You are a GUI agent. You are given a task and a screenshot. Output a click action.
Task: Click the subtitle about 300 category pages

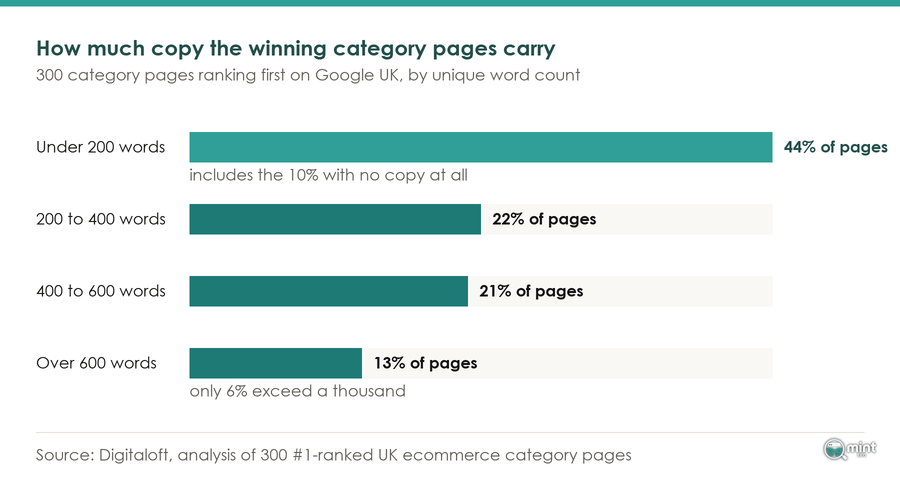[x=308, y=75]
